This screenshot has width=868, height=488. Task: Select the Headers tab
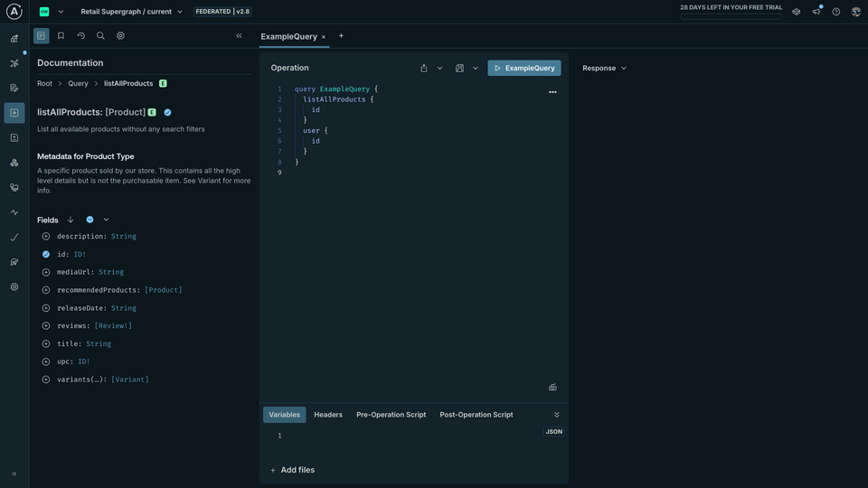(328, 415)
